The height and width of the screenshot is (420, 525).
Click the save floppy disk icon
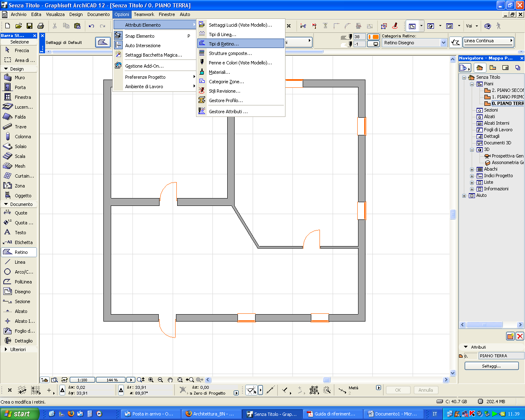[x=30, y=26]
